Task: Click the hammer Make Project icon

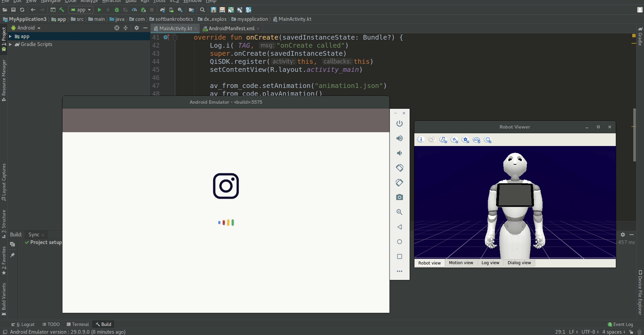Action: (x=62, y=10)
